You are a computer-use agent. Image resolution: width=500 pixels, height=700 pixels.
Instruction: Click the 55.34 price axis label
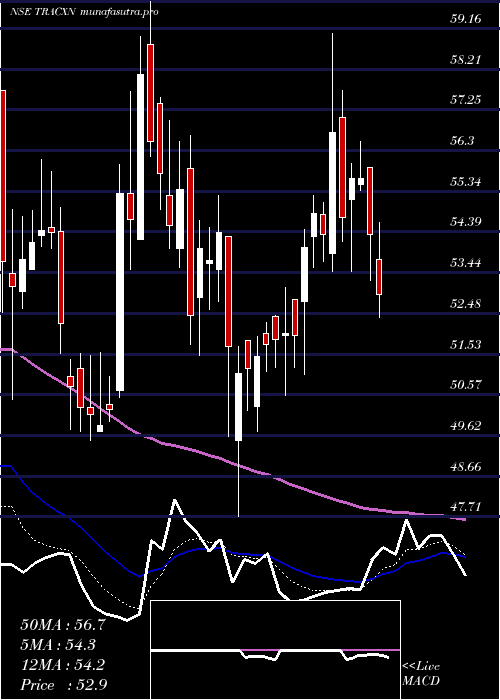point(465,182)
